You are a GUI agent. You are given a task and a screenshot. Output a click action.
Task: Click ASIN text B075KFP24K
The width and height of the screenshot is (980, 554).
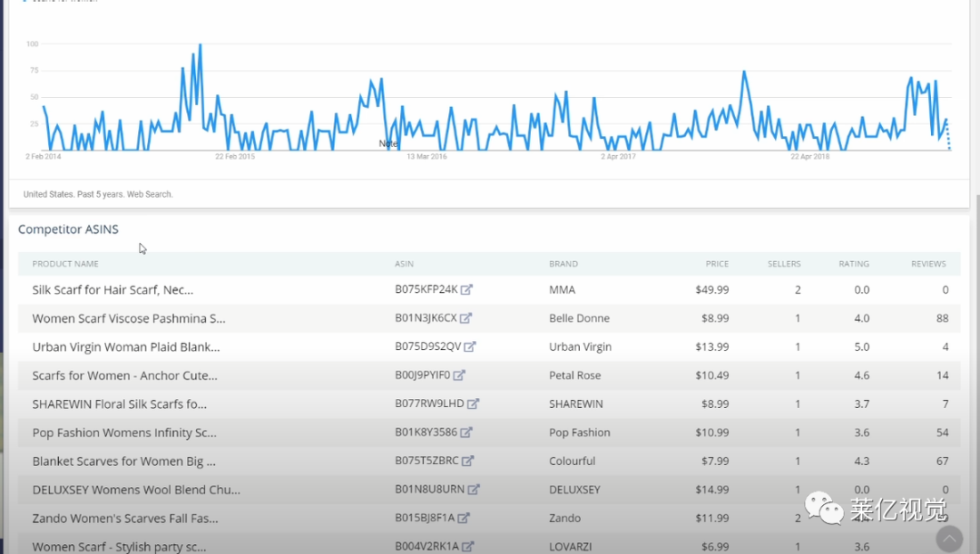426,289
